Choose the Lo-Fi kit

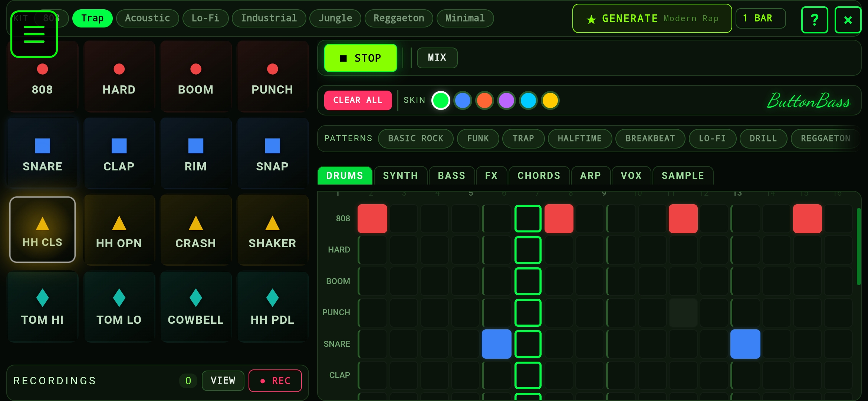coord(205,18)
